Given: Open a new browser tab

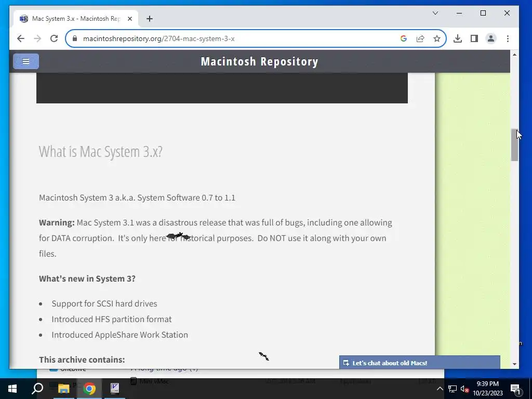Looking at the screenshot, I should click(150, 19).
